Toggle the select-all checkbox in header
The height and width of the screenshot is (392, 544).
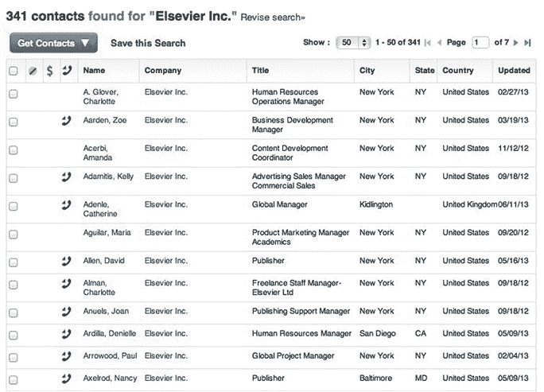click(14, 71)
